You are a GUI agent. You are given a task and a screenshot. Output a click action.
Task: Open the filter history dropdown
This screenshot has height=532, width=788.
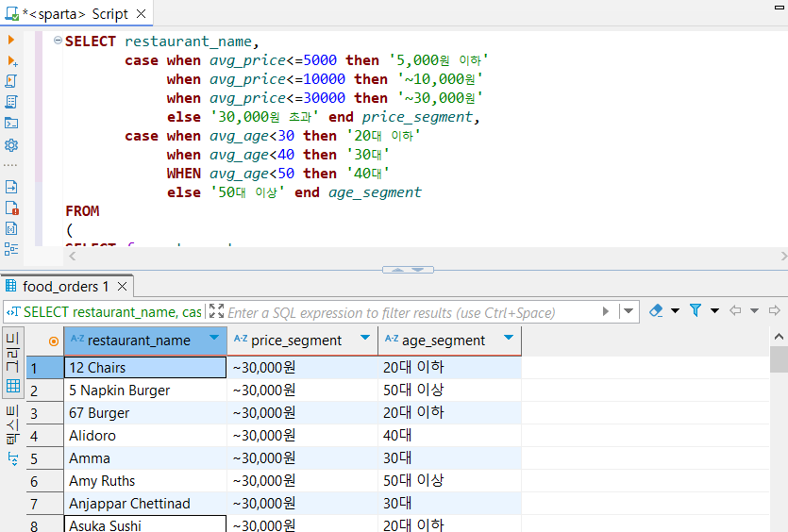pyautogui.click(x=629, y=311)
